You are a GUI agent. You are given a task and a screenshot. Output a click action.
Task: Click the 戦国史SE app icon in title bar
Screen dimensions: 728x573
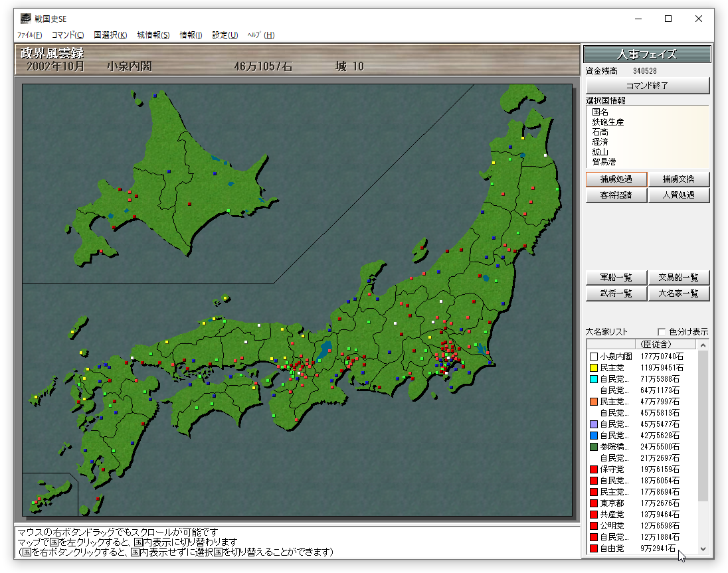click(x=25, y=19)
